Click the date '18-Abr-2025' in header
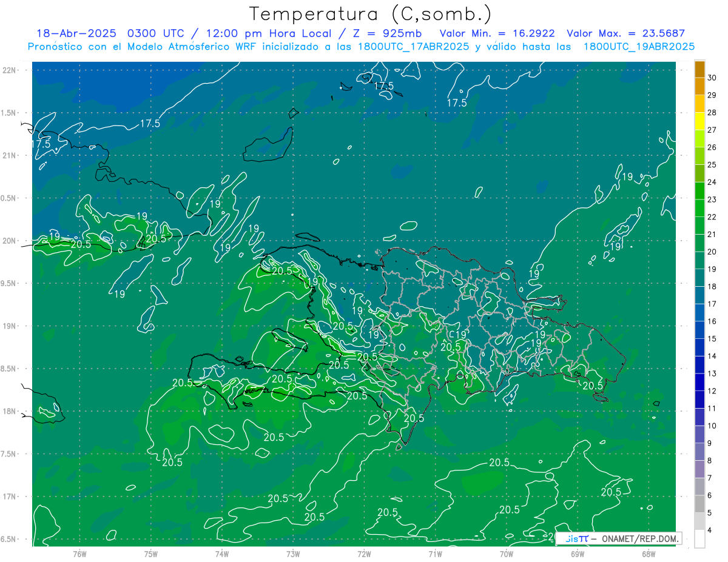This screenshot has height=562, width=728. pos(77,33)
